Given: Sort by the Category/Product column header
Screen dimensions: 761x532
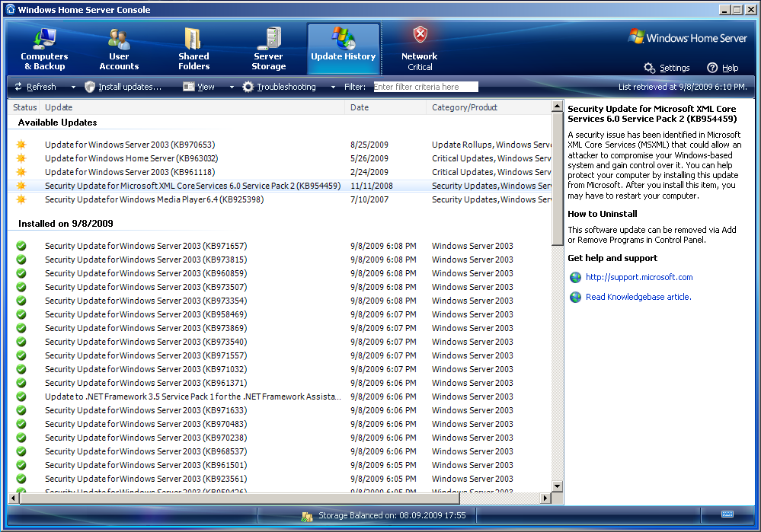Looking at the screenshot, I should point(489,107).
